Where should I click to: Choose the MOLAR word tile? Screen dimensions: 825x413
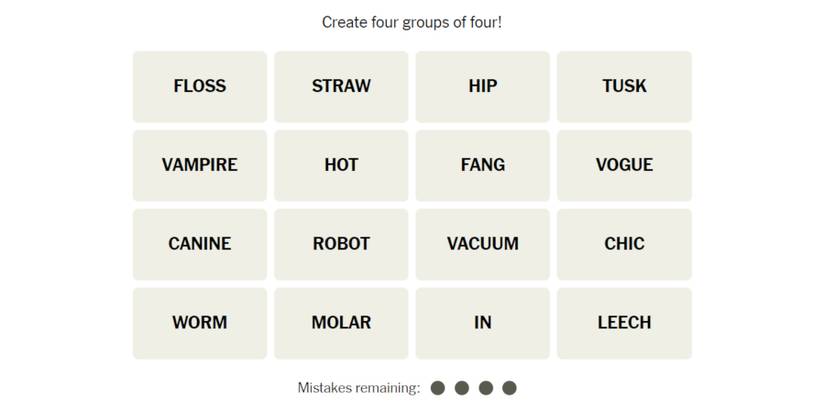[341, 323]
